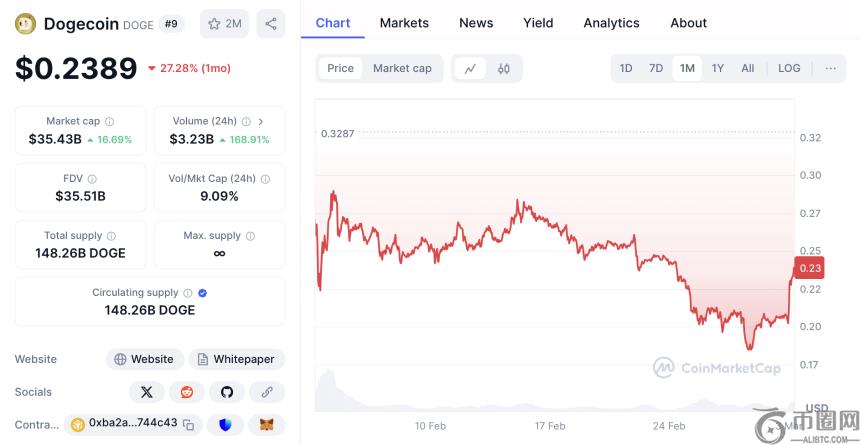This screenshot has height=445, width=860.
Task: Open the Whitepaper link
Action: click(237, 359)
